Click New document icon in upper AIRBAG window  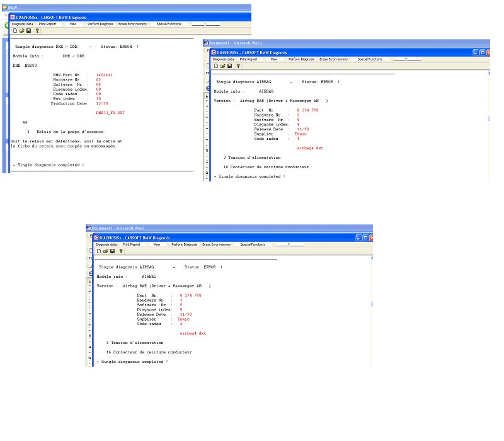click(216, 66)
